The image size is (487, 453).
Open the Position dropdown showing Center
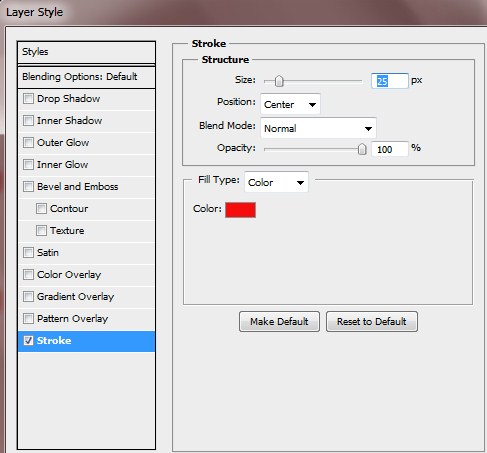(290, 104)
